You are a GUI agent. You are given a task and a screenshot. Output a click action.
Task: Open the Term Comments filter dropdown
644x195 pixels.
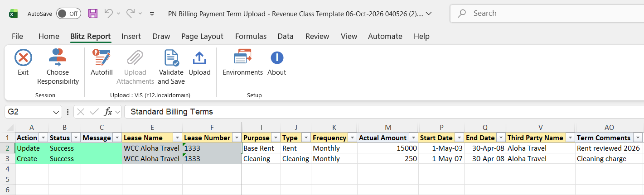point(638,138)
